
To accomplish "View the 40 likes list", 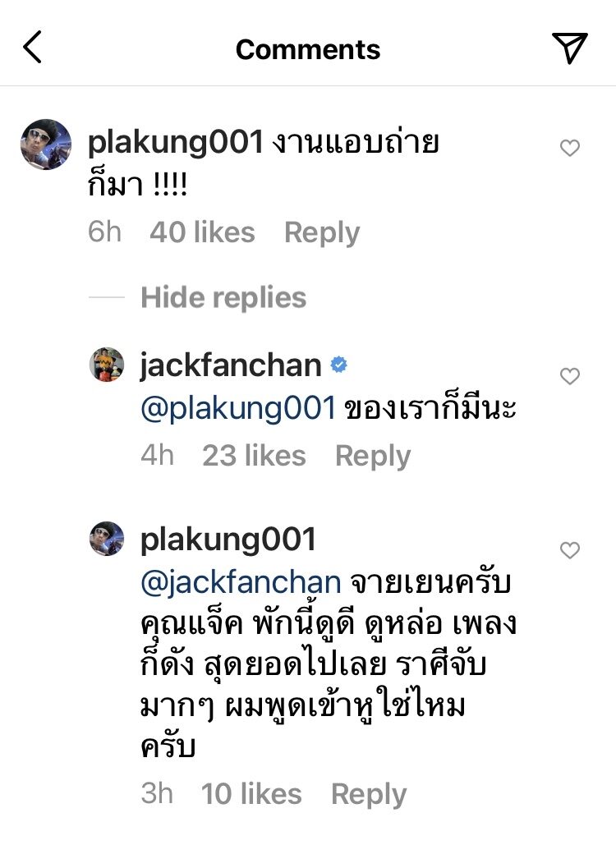I will click(x=202, y=232).
